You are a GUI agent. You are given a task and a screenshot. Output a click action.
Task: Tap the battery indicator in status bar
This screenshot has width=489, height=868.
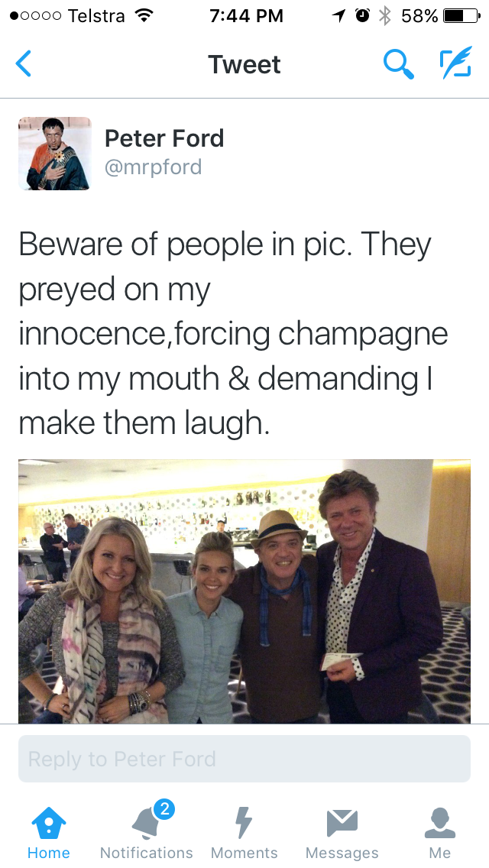pos(462,16)
